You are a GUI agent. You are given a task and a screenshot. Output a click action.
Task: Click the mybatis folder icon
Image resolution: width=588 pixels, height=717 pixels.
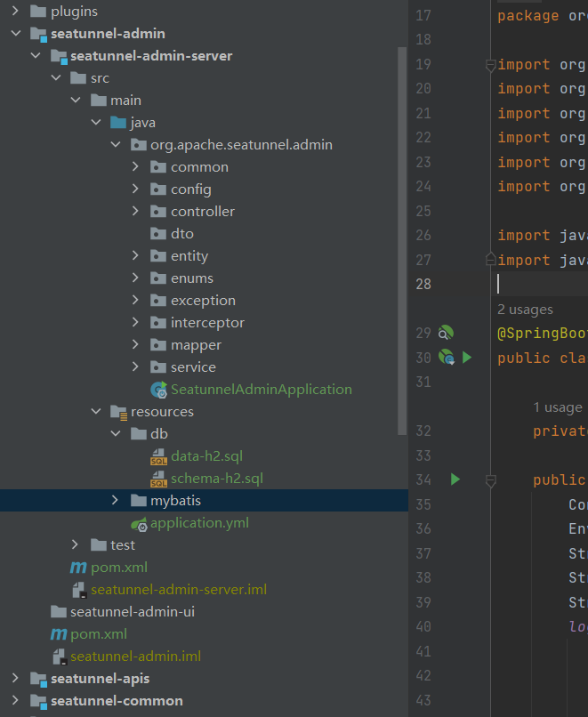point(139,501)
